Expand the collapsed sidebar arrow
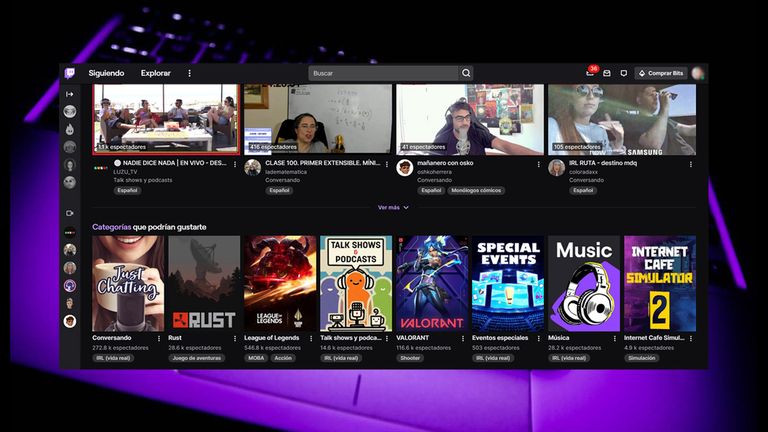 click(x=70, y=94)
